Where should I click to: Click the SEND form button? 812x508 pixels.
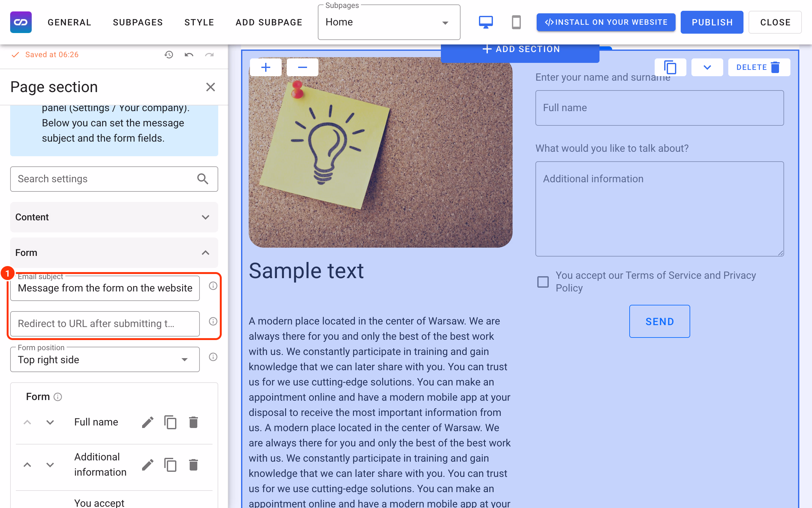pos(660,321)
